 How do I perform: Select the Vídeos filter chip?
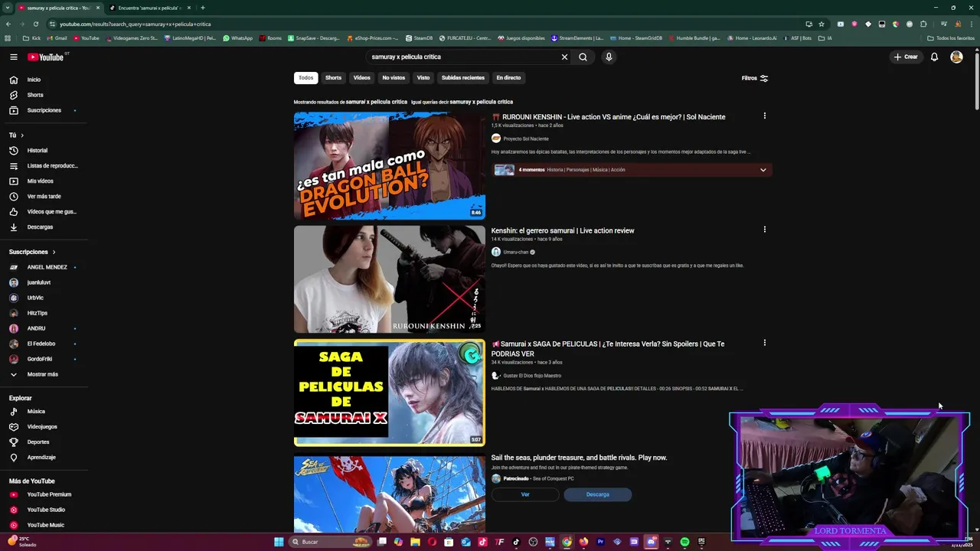[361, 78]
